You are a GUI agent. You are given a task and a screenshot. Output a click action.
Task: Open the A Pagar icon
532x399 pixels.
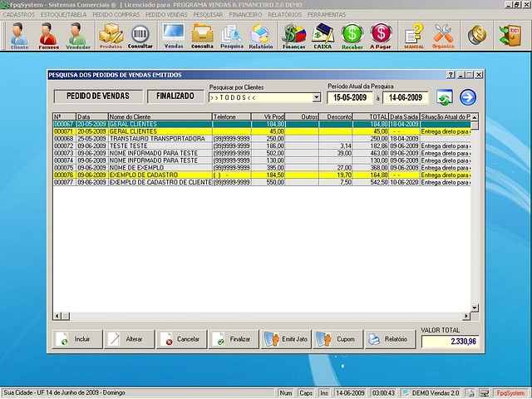click(382, 35)
